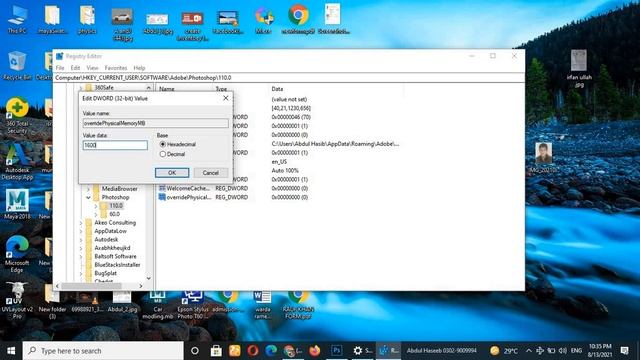The height and width of the screenshot is (360, 640).
Task: Open the Favorites menu in Registry Editor
Action: pyautogui.click(x=116, y=68)
